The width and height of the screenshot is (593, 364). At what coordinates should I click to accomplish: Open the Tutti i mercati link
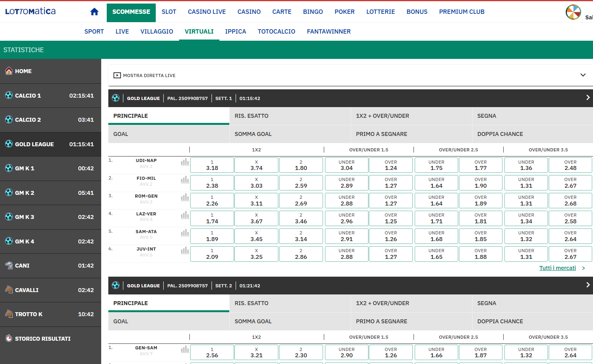click(557, 268)
